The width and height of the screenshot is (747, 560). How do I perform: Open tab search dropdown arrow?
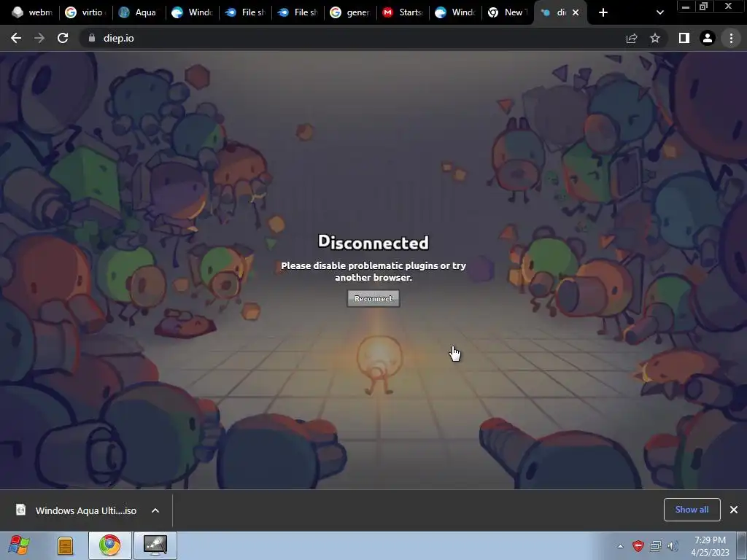(x=659, y=12)
